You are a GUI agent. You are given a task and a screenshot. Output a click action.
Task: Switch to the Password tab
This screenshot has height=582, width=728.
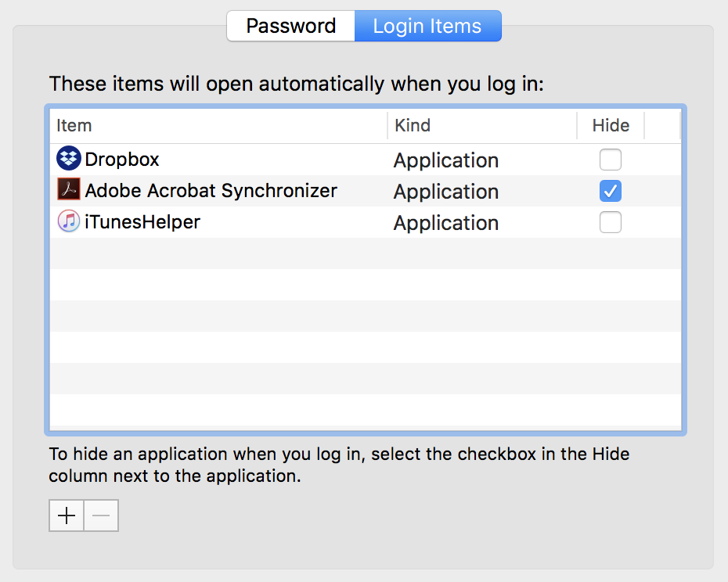[x=290, y=26]
